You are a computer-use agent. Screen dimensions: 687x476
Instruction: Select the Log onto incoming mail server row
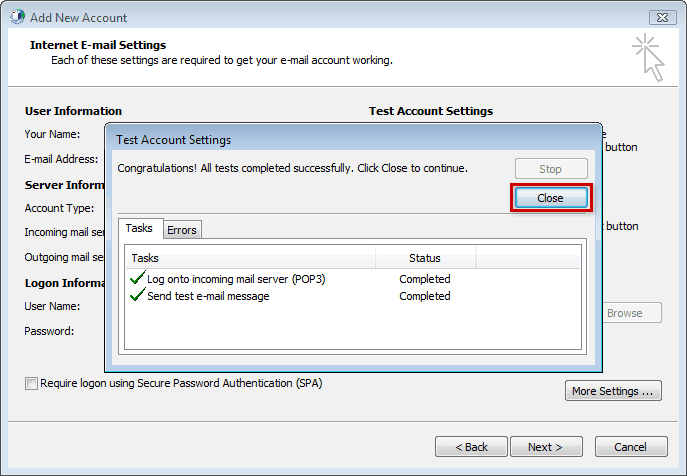pos(353,279)
